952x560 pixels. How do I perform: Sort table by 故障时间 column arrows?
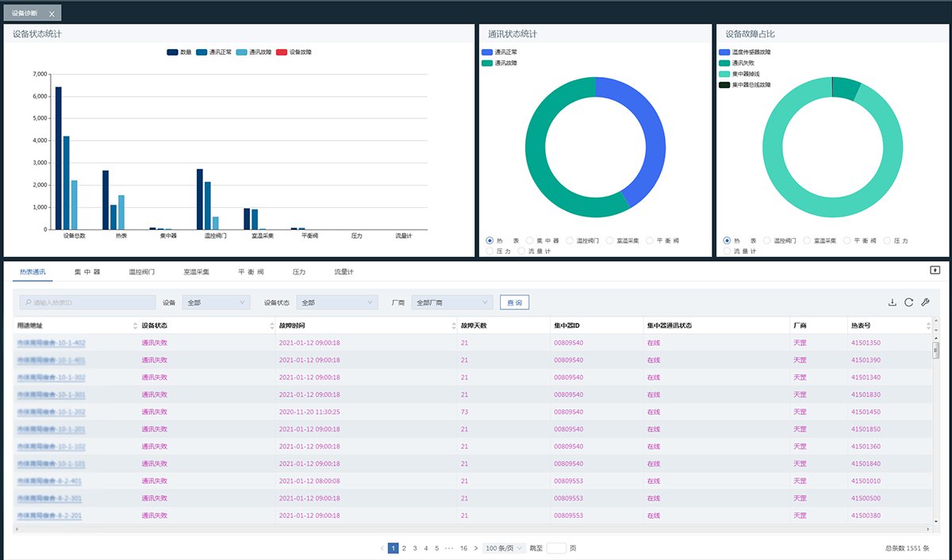click(453, 326)
